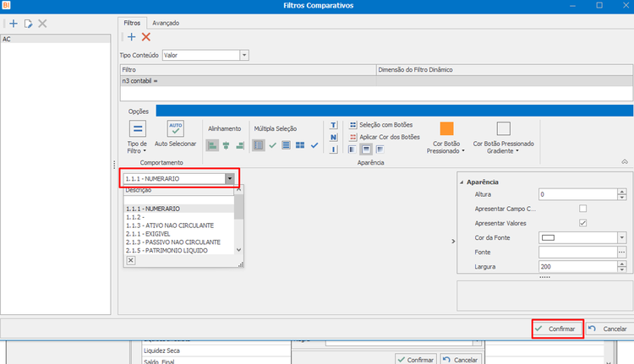This screenshot has height=364, width=634.
Task: Open the Fonte ellipsis button
Action: click(x=622, y=252)
